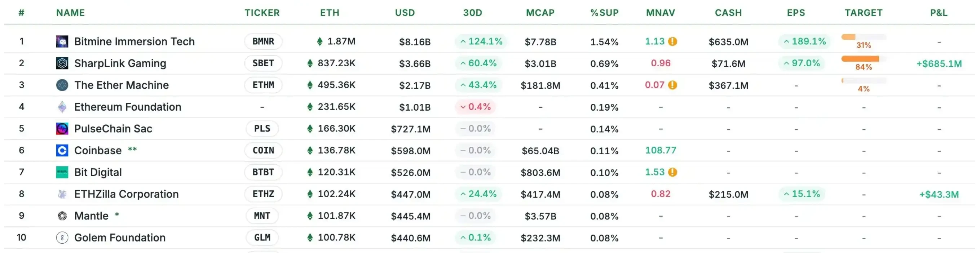Viewport: 980px width, 253px height.
Task: Click the COIN ticker badge
Action: pos(263,151)
